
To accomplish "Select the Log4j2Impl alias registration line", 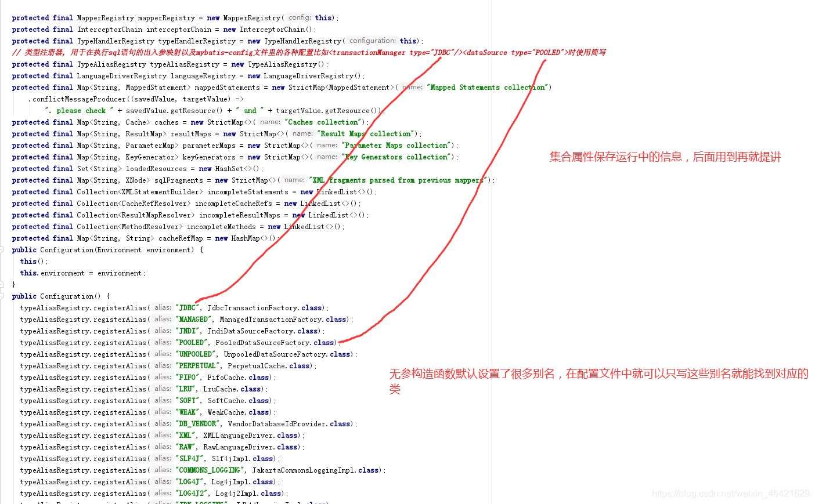I will [174, 493].
